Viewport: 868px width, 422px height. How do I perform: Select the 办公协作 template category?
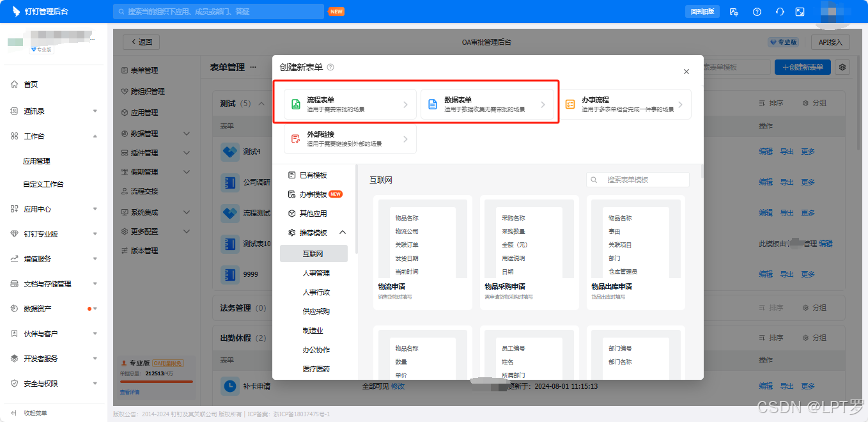[x=316, y=350]
